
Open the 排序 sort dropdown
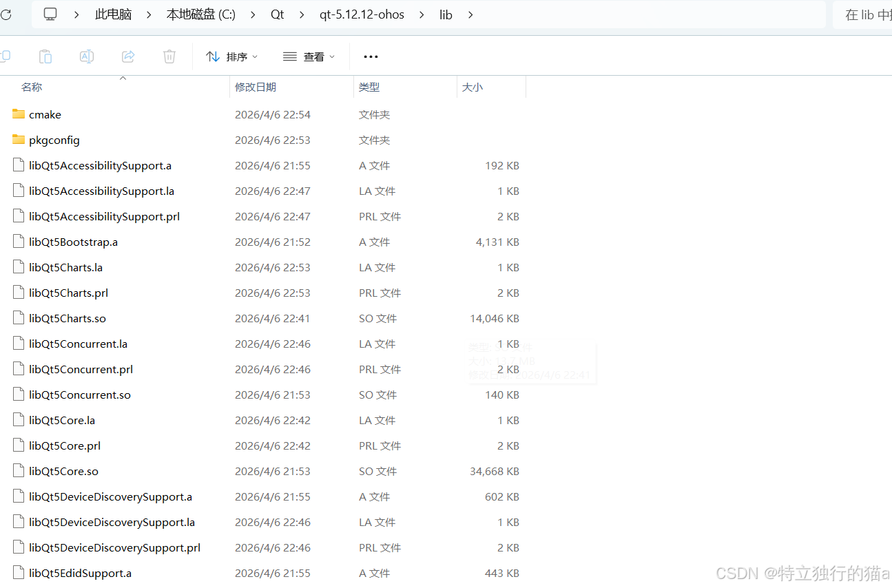coord(232,56)
